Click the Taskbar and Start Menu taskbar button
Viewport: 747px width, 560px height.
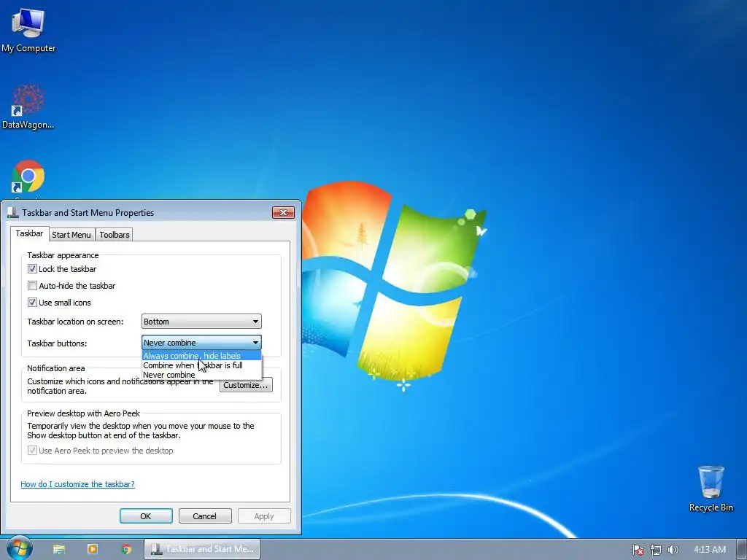coord(202,549)
